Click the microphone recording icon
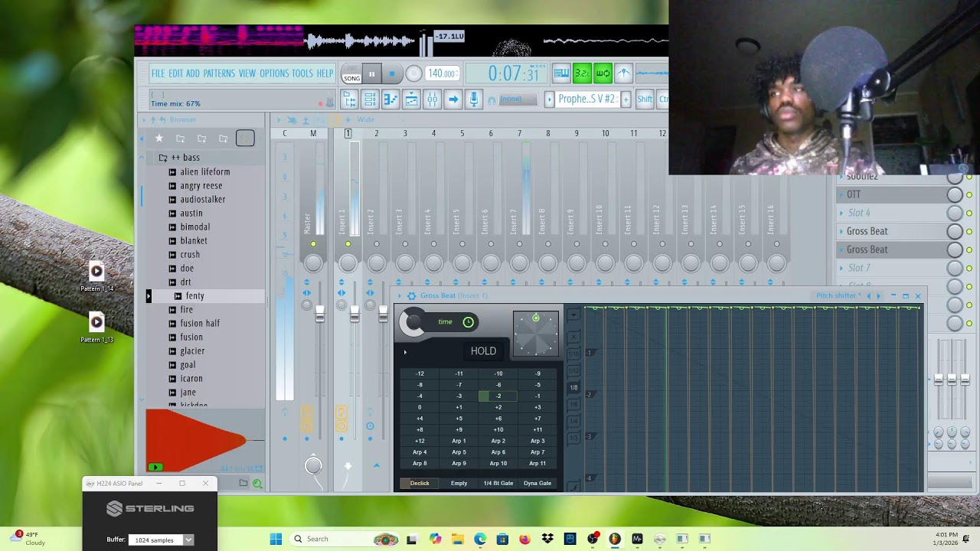The image size is (980, 551). coord(474,99)
